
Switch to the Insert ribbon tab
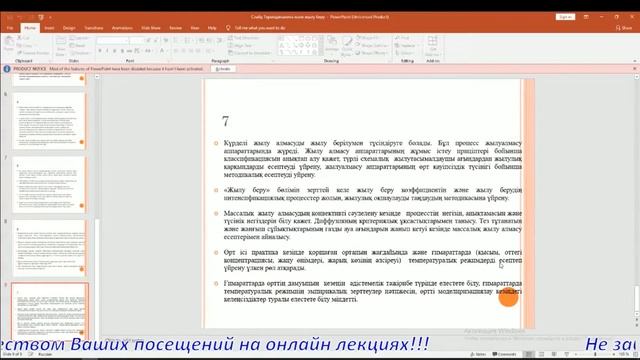tap(49, 28)
